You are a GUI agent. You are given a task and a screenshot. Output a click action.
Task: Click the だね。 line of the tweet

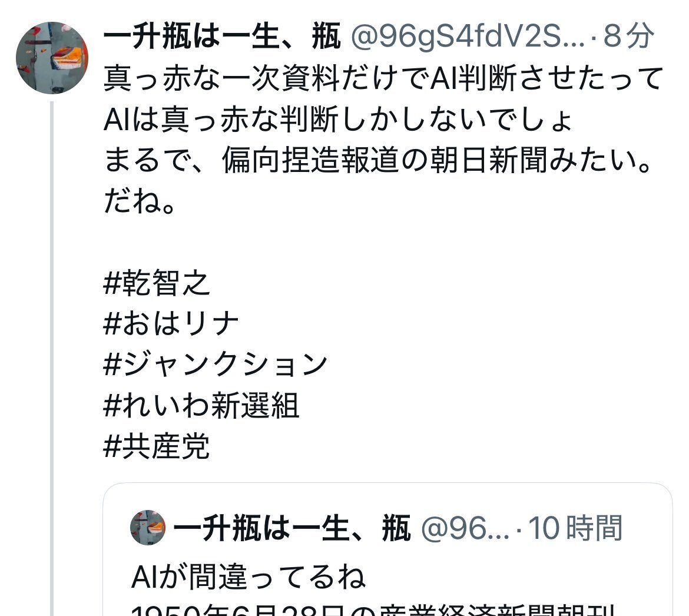click(x=140, y=201)
